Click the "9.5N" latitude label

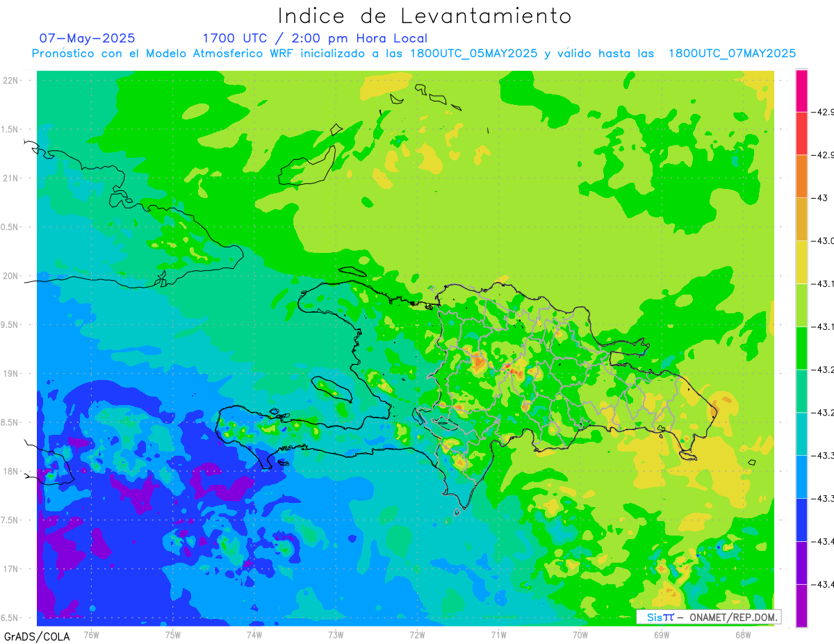10,324
